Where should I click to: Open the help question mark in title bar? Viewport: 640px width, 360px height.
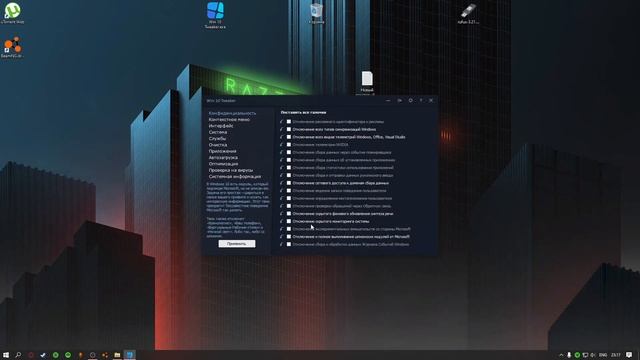(421, 100)
